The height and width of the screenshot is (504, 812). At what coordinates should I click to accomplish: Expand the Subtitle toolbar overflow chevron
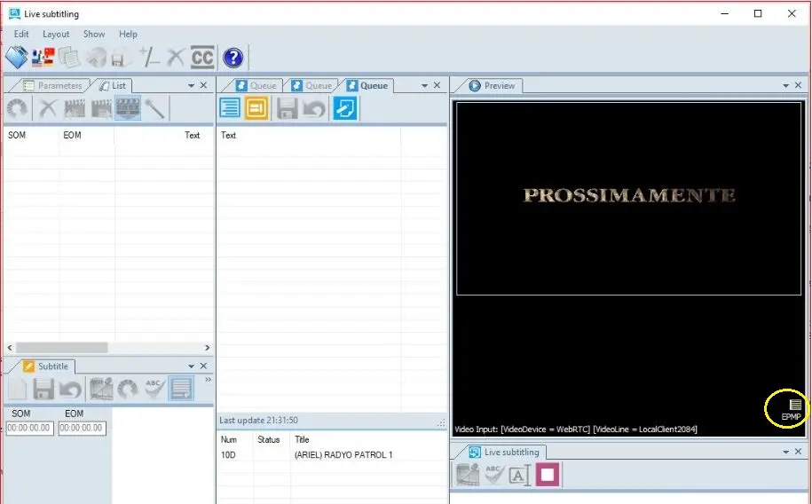coord(209,380)
